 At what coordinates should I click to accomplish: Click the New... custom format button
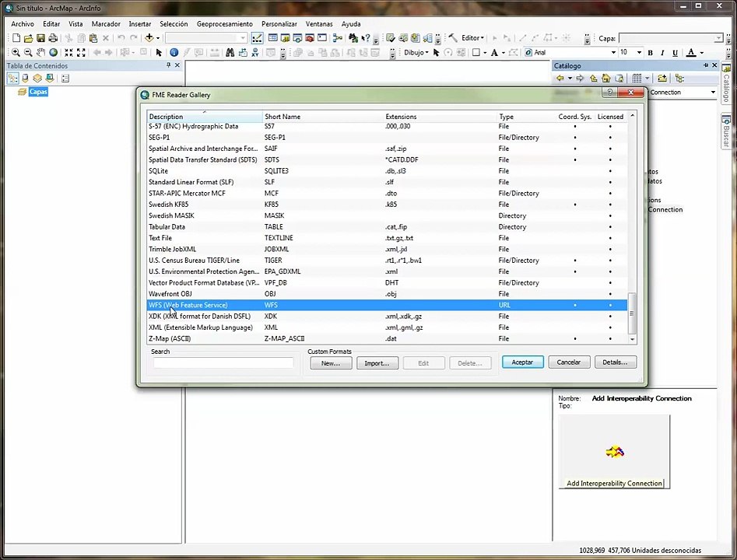tap(331, 363)
